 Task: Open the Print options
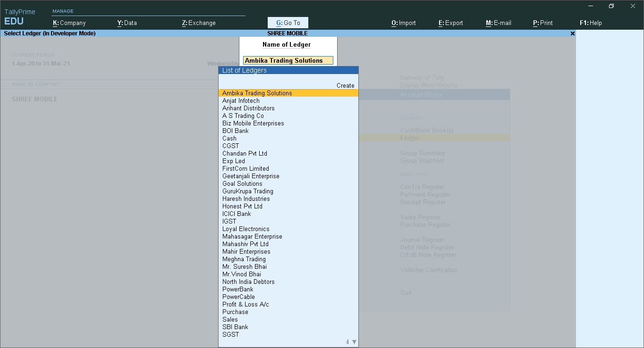pos(543,22)
